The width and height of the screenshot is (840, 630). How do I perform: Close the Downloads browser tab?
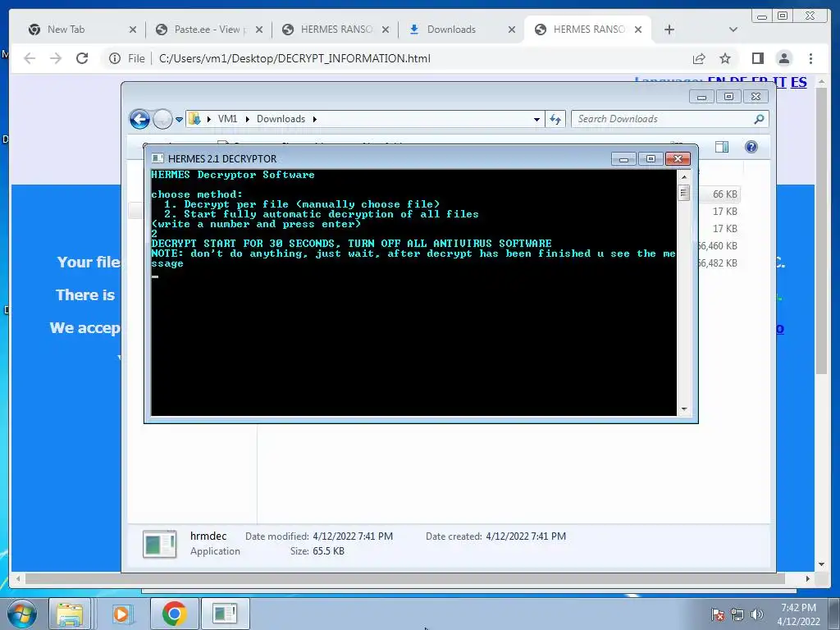click(x=512, y=30)
